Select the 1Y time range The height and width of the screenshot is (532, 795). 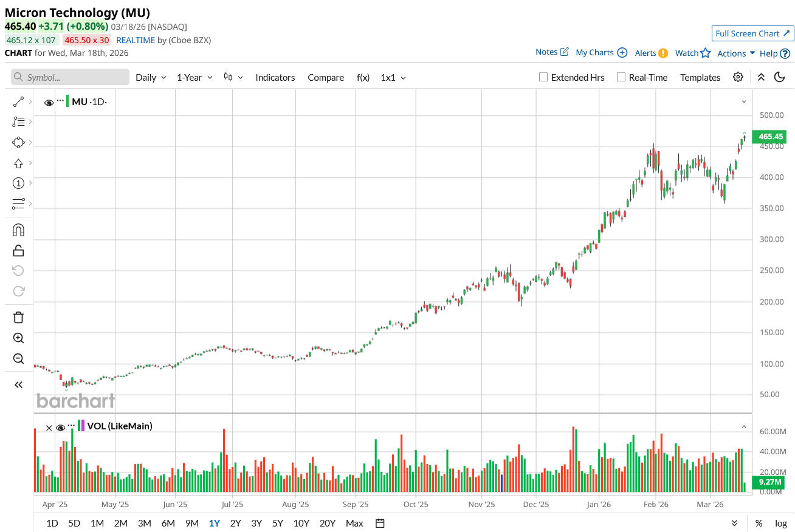point(214,523)
